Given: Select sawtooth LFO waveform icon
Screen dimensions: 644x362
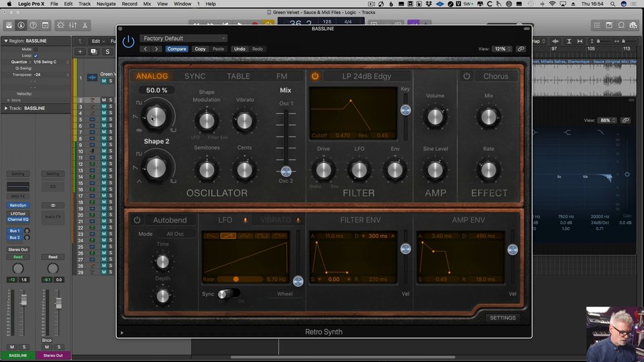Looking at the screenshot, I should (x=228, y=235).
